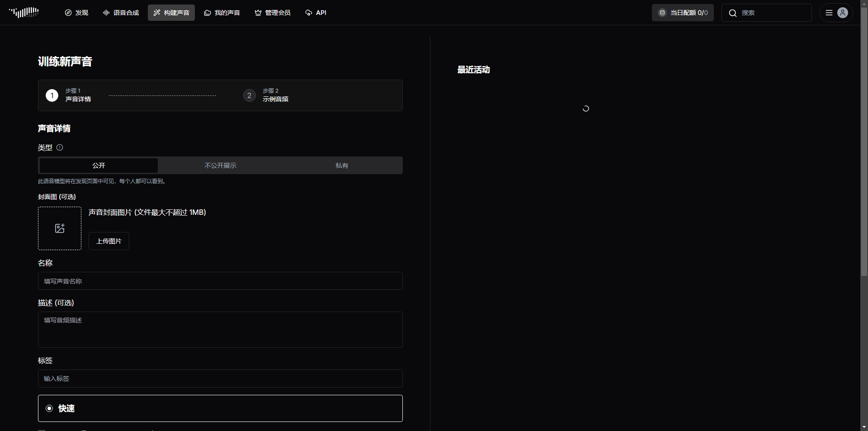Open the user avatar icon
The image size is (868, 431).
[x=842, y=13]
